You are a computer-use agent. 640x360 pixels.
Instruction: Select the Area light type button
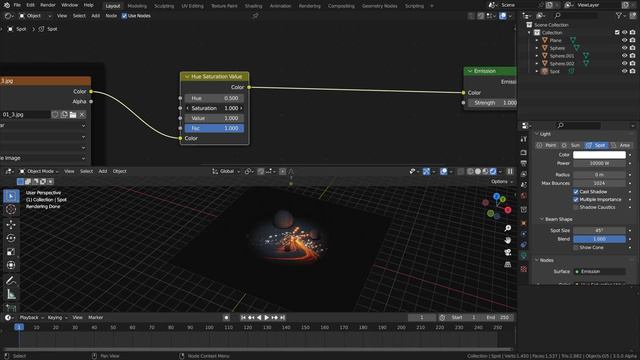click(x=621, y=145)
